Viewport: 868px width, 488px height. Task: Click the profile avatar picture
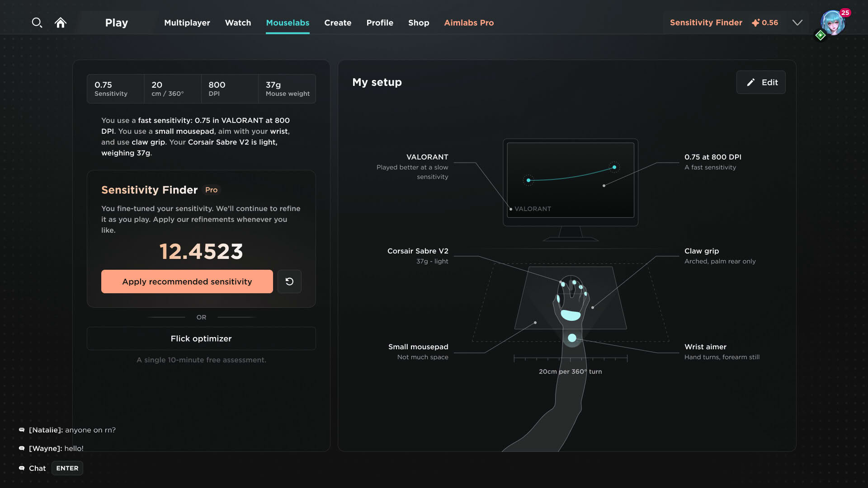pos(833,23)
